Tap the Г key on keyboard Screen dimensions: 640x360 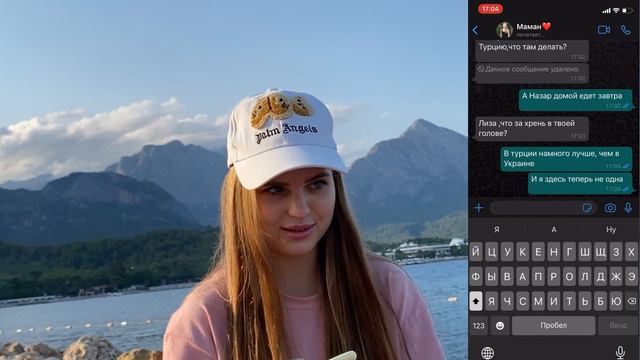click(x=569, y=252)
